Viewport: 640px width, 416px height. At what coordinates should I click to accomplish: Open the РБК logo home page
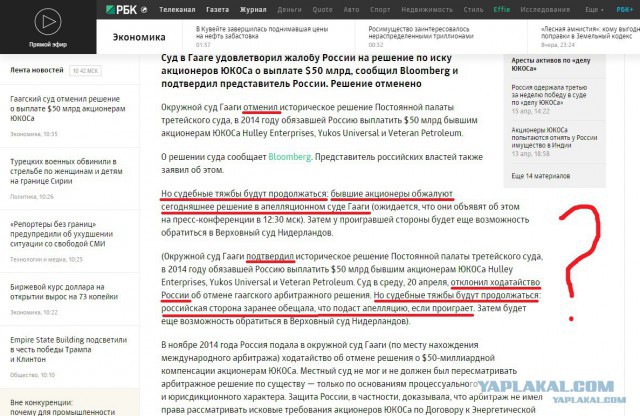tap(122, 10)
